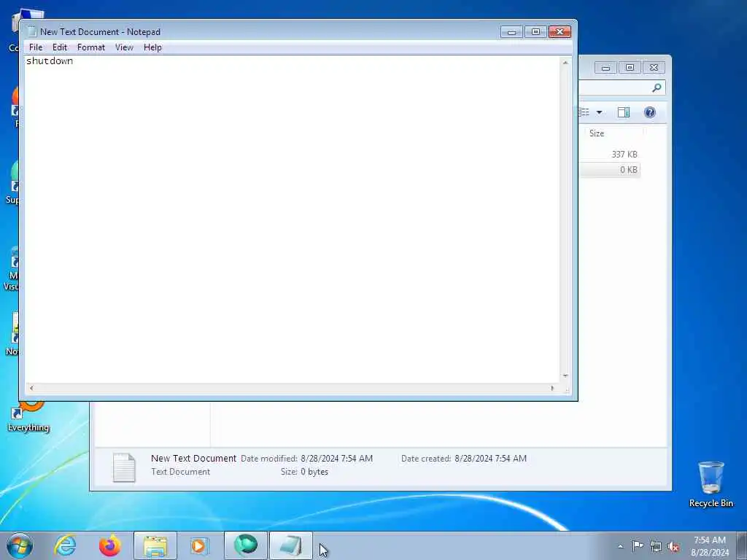This screenshot has width=747, height=560.
Task: Minimize the Explorer window
Action: coord(605,68)
